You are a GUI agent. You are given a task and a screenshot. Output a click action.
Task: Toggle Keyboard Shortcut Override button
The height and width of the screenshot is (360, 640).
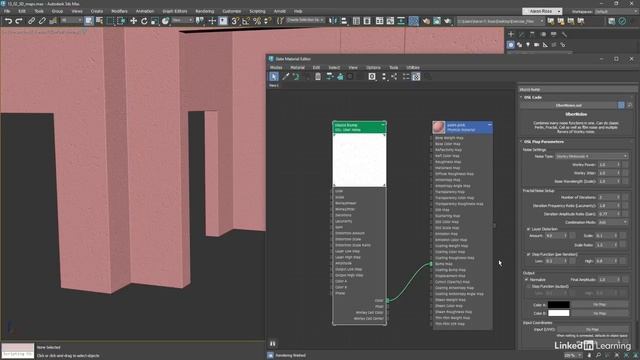point(223,21)
